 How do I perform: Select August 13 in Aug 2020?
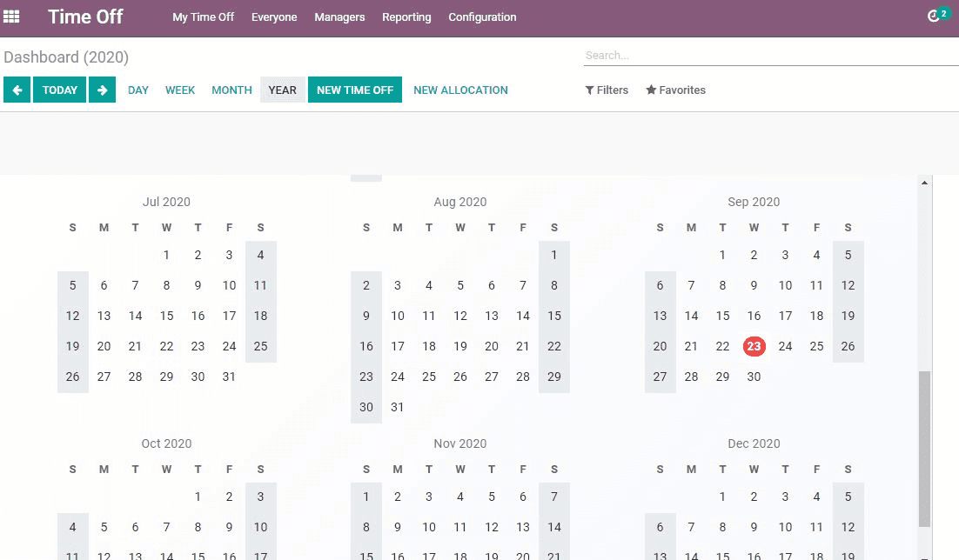492,316
